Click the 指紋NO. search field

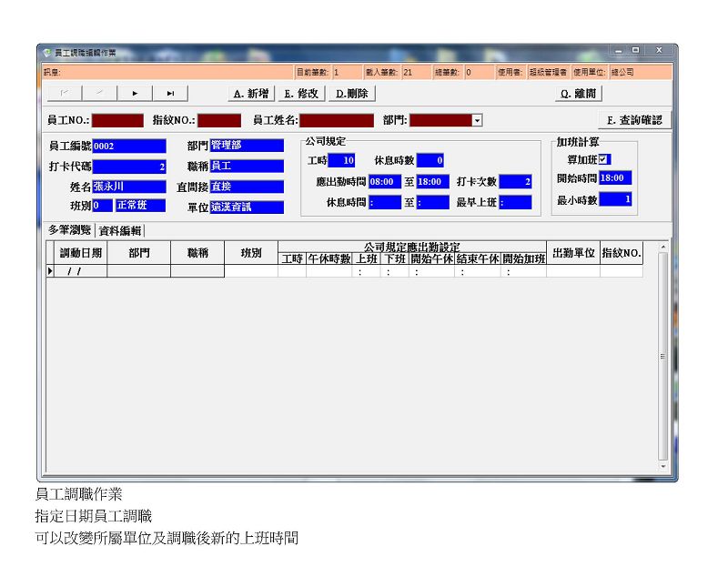(218, 120)
